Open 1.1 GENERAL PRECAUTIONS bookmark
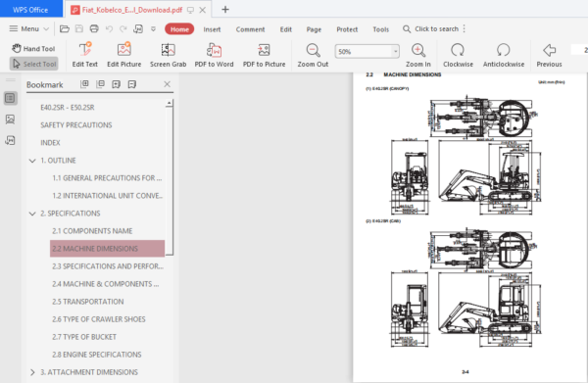The width and height of the screenshot is (588, 383). (x=107, y=178)
